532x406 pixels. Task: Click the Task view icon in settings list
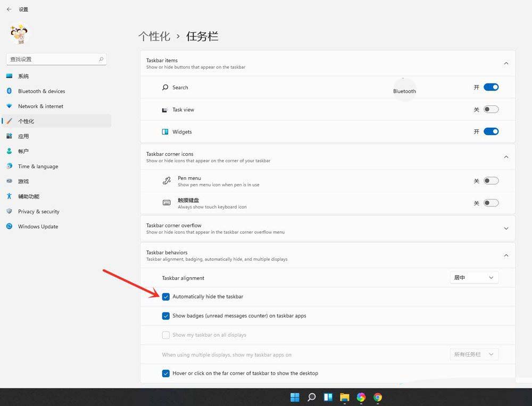167,109
